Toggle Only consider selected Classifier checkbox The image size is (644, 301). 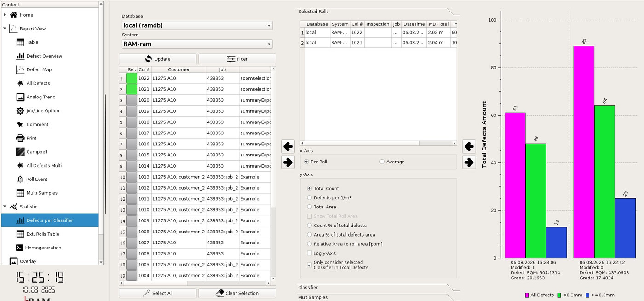pyautogui.click(x=310, y=265)
